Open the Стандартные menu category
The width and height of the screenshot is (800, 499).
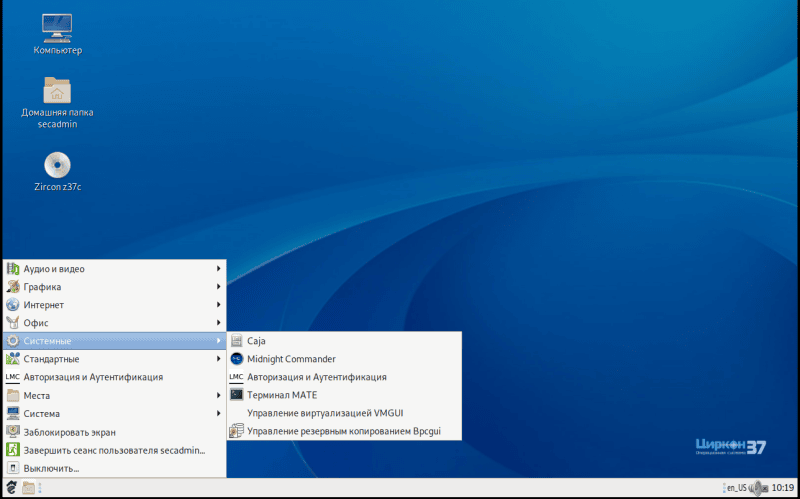pos(51,359)
